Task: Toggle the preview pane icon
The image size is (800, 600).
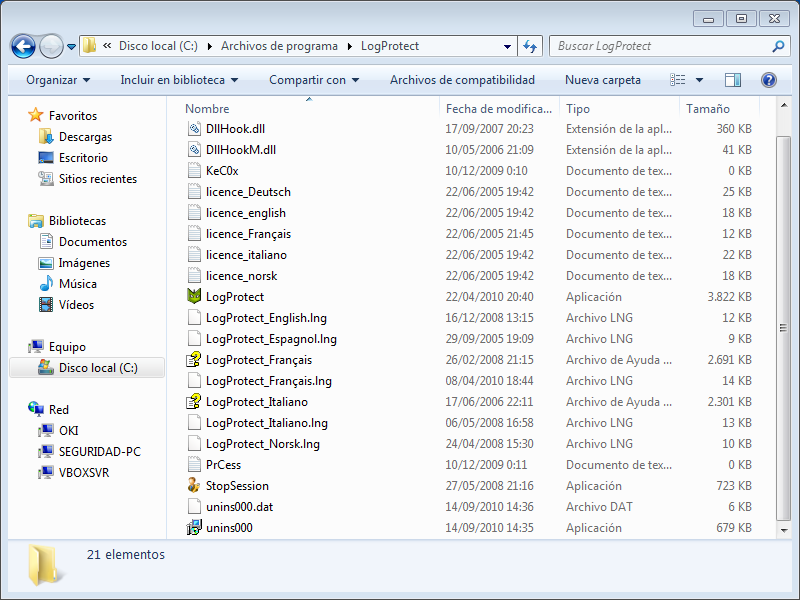Action: [x=733, y=80]
